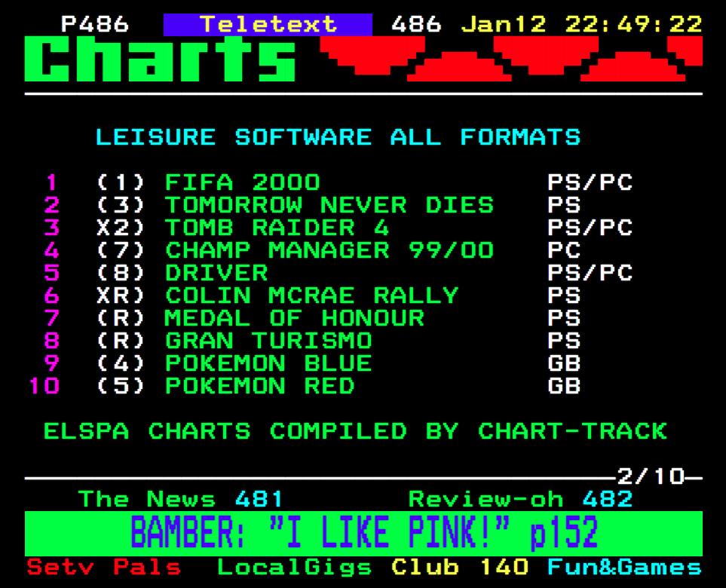Click the Jan12 date in the header

tap(504, 24)
